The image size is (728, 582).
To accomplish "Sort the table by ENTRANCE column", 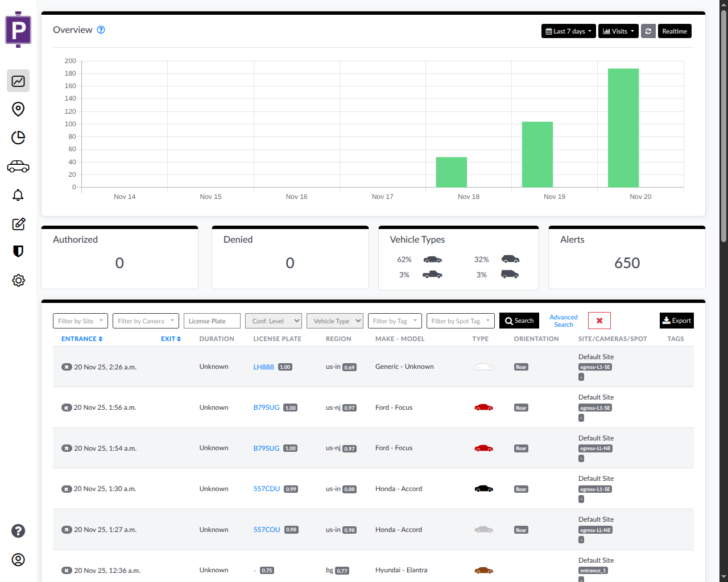I will [x=81, y=338].
